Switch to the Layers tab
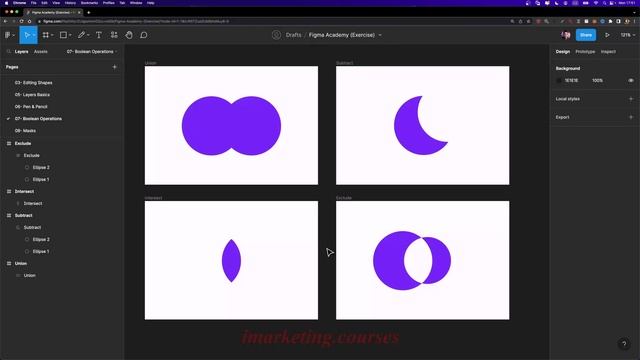Viewport: 640px width, 360px height. (x=22, y=52)
